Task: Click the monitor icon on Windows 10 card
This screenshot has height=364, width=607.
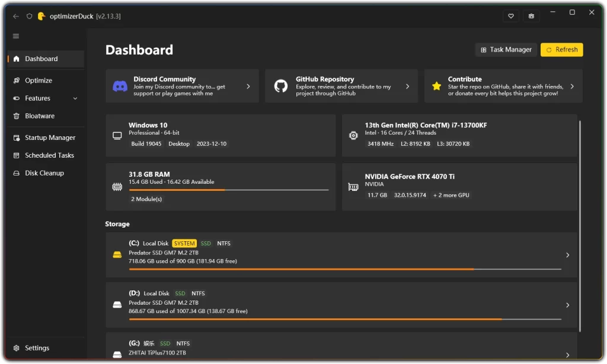Action: pyautogui.click(x=117, y=136)
